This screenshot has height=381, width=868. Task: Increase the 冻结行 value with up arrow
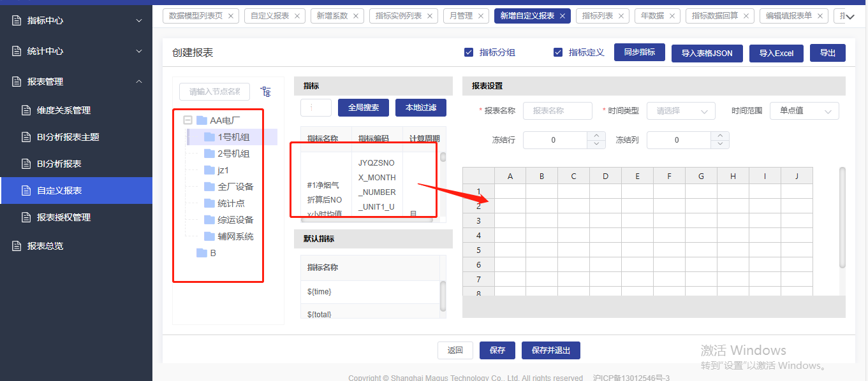coord(596,136)
